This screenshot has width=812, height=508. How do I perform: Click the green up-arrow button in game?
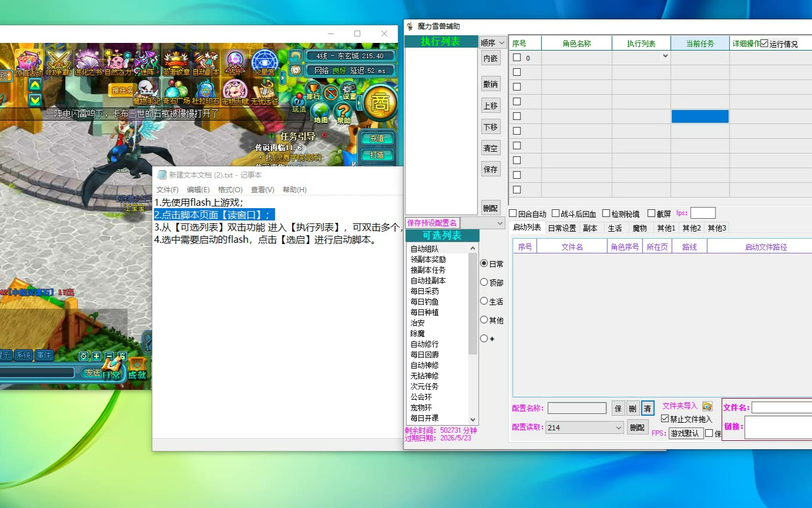35,85
